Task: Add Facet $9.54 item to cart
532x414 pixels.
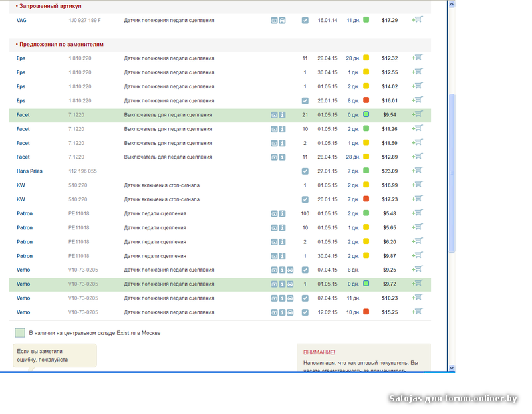Action: click(418, 114)
